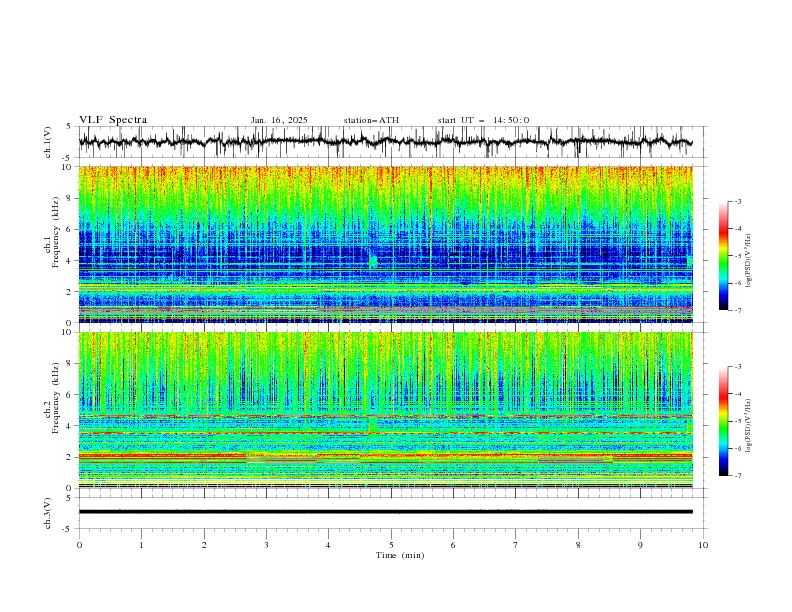Click the 'ch.1(V)' axis label
This screenshot has height=612, width=792.
[x=48, y=142]
